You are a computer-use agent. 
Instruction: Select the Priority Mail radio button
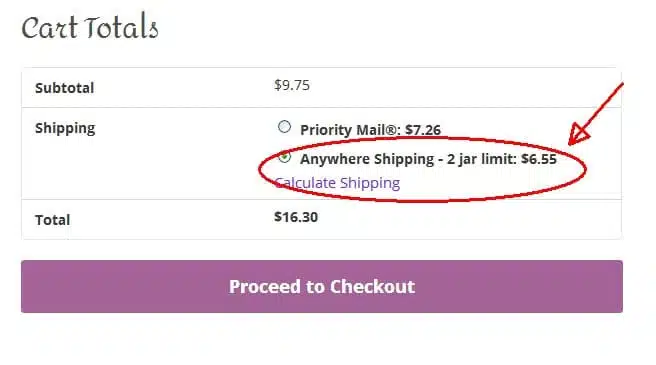(x=284, y=127)
